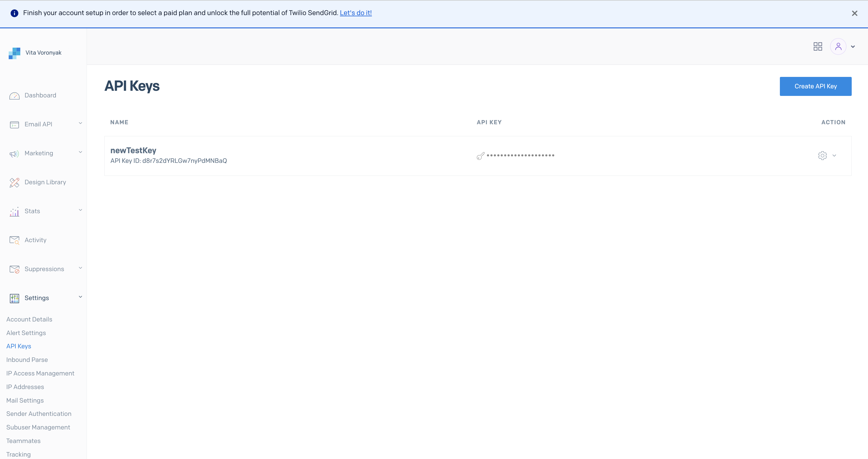Select the Email API icon in sidebar
Image resolution: width=868 pixels, height=459 pixels.
click(14, 125)
